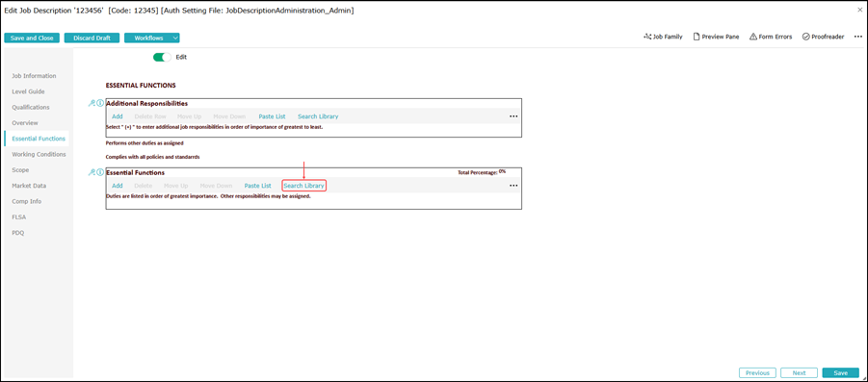868x382 pixels.
Task: Go to Scope section
Action: pyautogui.click(x=20, y=169)
